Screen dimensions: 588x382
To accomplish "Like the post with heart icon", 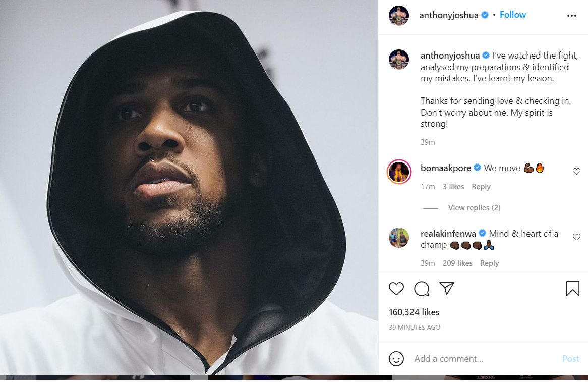I will tap(396, 289).
